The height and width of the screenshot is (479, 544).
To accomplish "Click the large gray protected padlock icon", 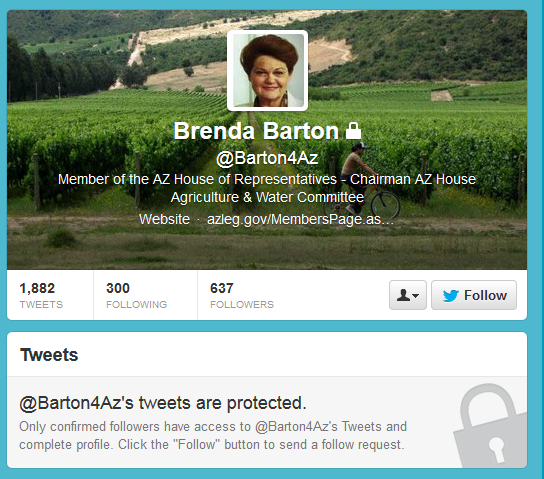I will [x=490, y=425].
